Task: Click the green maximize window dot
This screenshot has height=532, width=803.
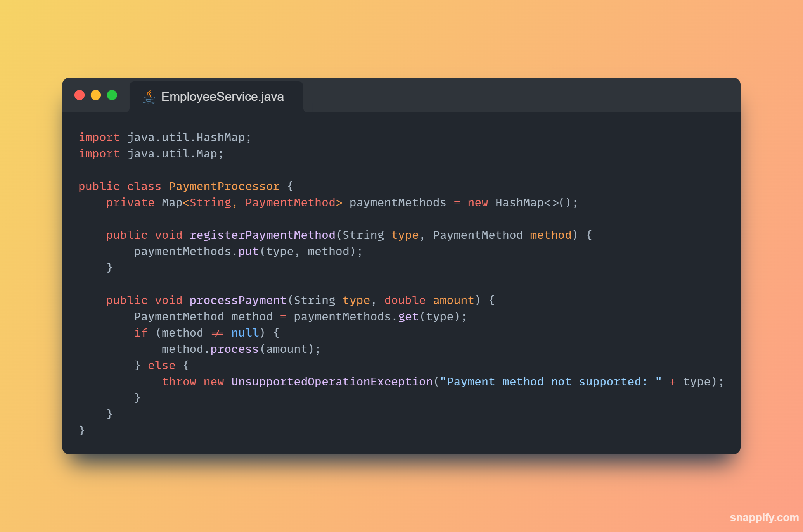Action: [112, 95]
